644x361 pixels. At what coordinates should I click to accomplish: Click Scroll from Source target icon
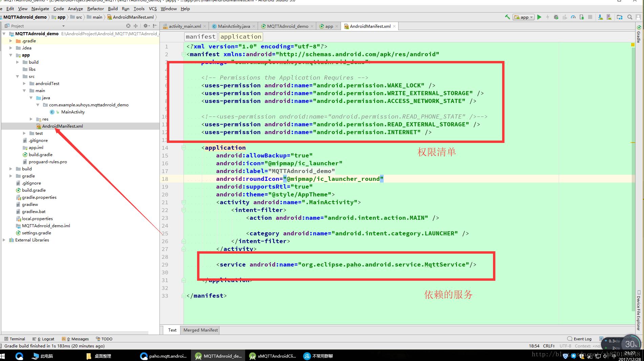(128, 26)
